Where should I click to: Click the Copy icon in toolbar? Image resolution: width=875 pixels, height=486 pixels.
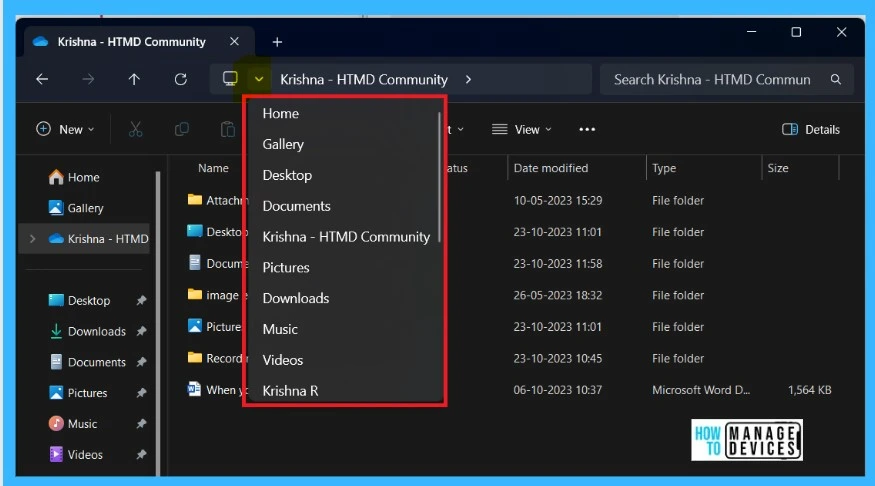pyautogui.click(x=181, y=129)
